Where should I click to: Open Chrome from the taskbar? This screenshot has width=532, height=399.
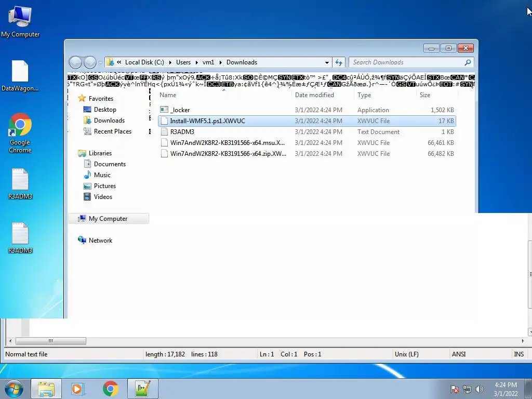110,389
